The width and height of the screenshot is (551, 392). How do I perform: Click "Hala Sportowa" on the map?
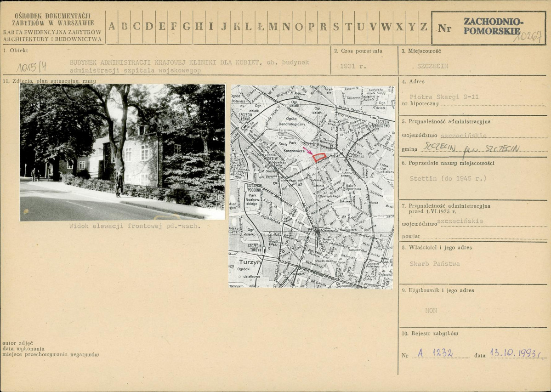pyautogui.click(x=353, y=187)
